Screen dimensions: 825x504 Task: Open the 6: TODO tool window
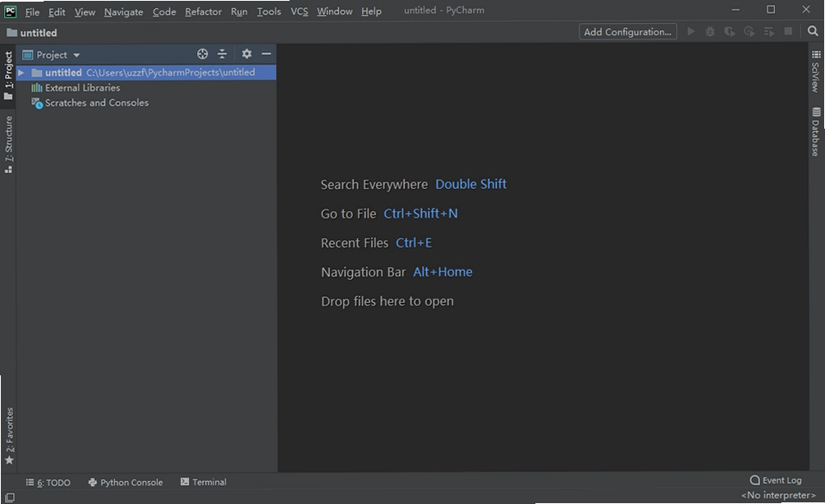[x=48, y=483]
